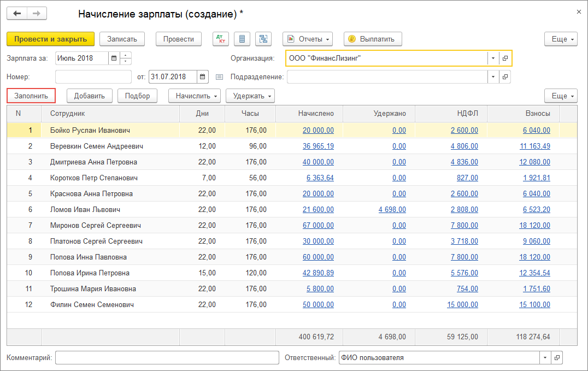This screenshot has height=371, width=588.
Task: Open accrued amount 36 965,19 for Веревкин
Action: (318, 146)
